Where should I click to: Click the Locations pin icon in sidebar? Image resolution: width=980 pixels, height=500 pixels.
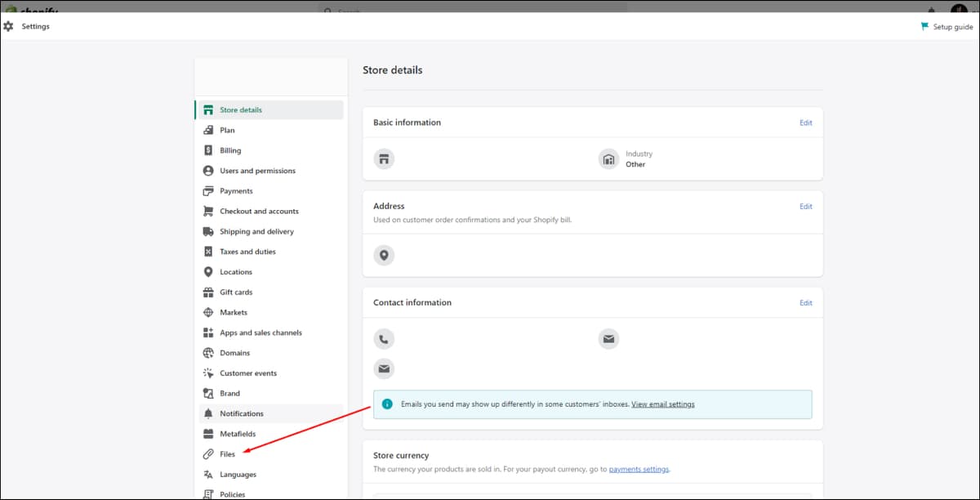(x=208, y=272)
